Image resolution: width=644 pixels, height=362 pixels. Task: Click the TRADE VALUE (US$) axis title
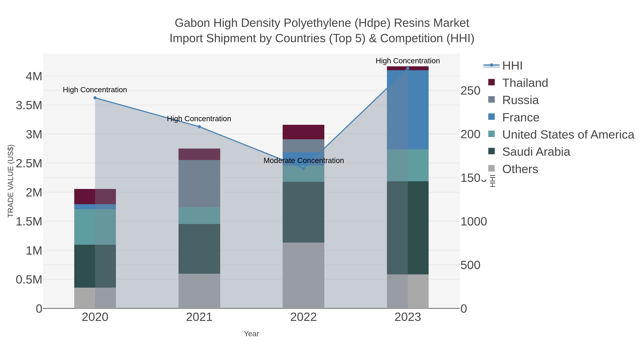coord(11,181)
